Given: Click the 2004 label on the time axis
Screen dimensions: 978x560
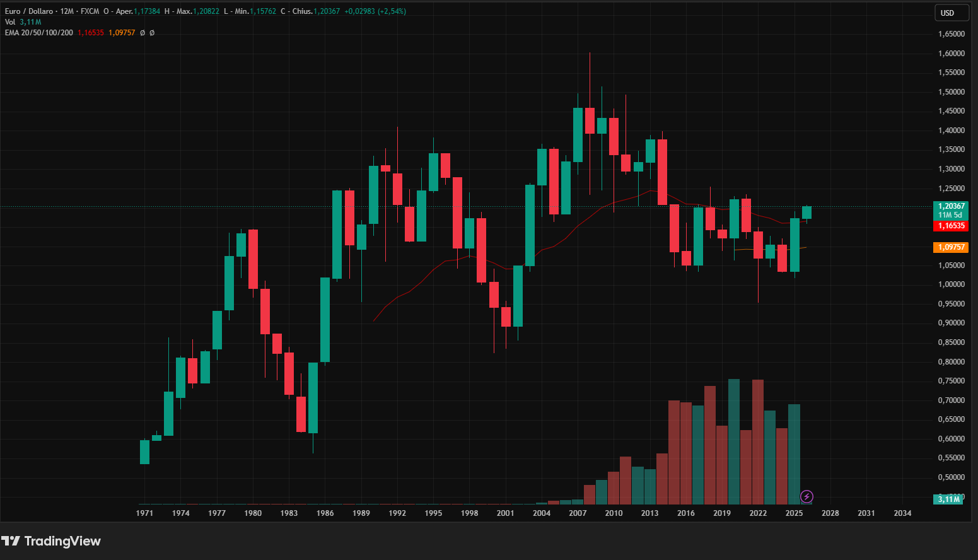Looking at the screenshot, I should pos(542,513).
